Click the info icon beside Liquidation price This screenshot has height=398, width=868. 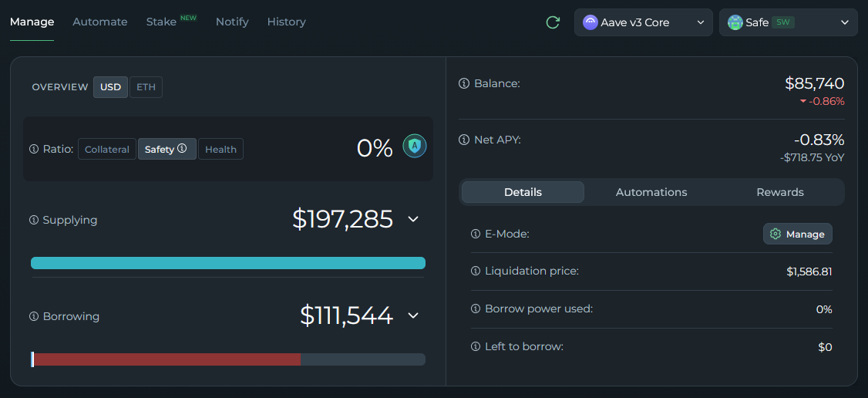(476, 271)
